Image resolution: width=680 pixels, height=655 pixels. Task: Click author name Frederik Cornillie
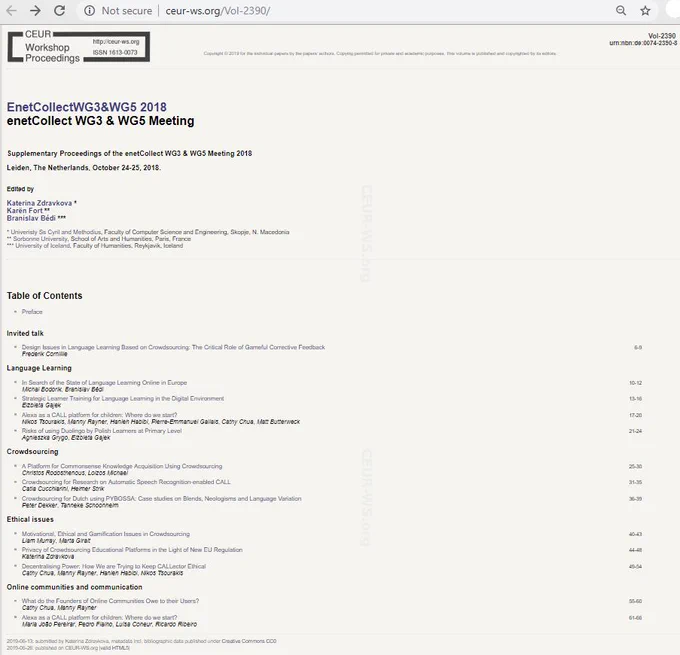point(45,354)
